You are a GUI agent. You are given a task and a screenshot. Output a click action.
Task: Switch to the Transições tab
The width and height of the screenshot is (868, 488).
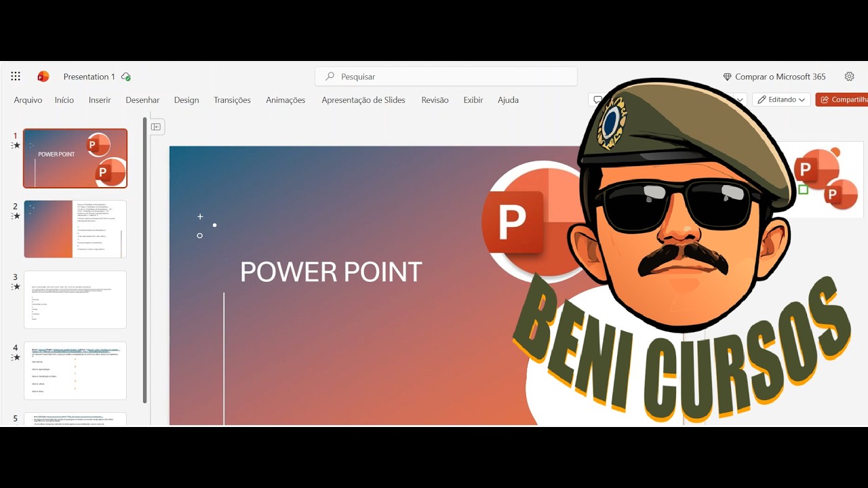click(x=232, y=100)
